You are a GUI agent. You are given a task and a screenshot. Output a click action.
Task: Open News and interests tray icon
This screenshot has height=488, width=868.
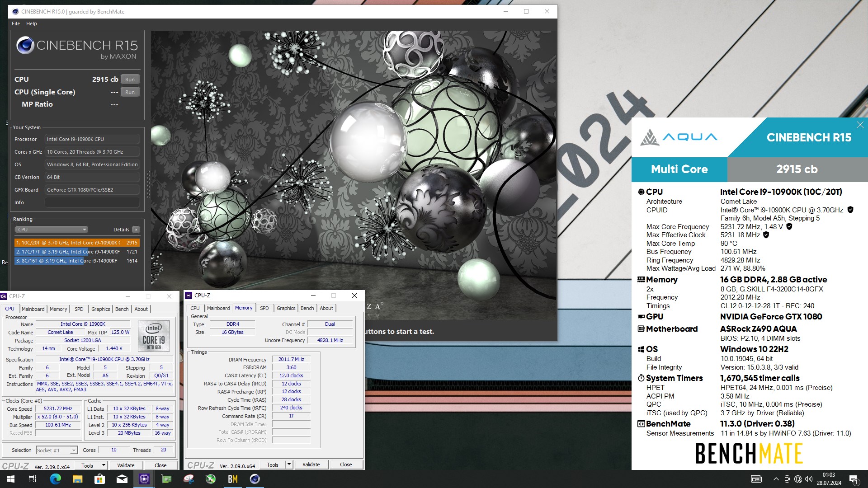(x=756, y=479)
